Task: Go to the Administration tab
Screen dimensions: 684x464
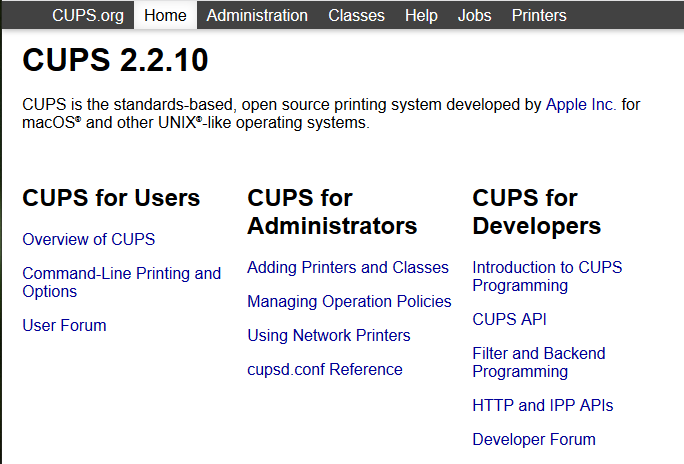Action: 257,15
